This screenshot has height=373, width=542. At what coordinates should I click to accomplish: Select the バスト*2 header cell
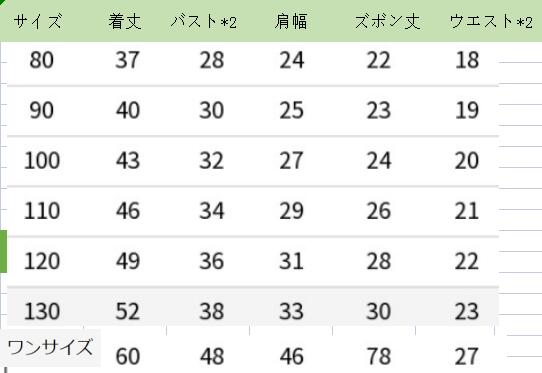[x=204, y=21]
